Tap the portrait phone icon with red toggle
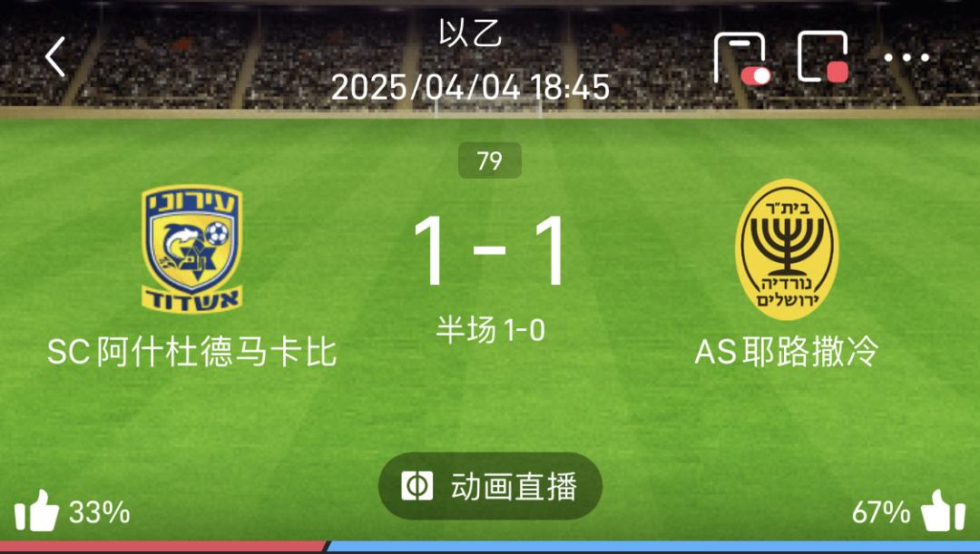This screenshot has height=554, width=980. [742, 58]
